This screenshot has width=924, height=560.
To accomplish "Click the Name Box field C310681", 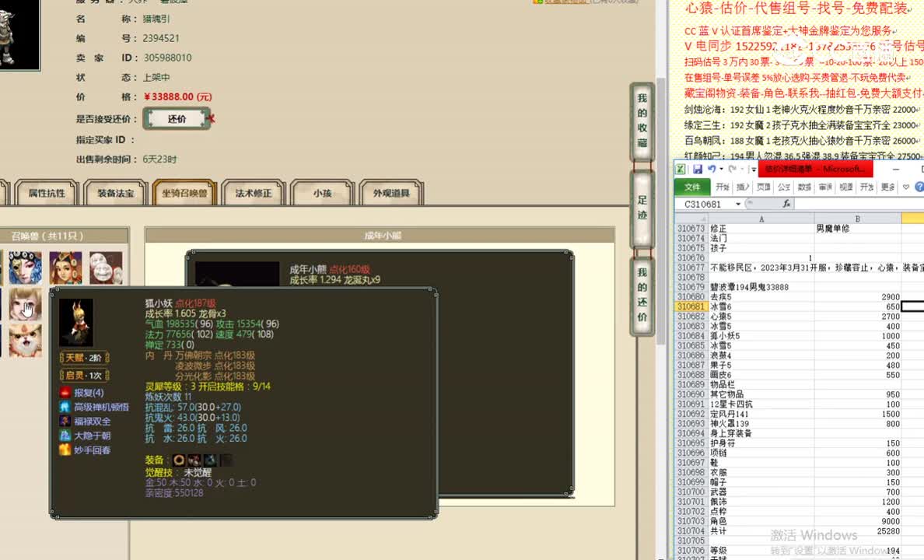I will [703, 204].
